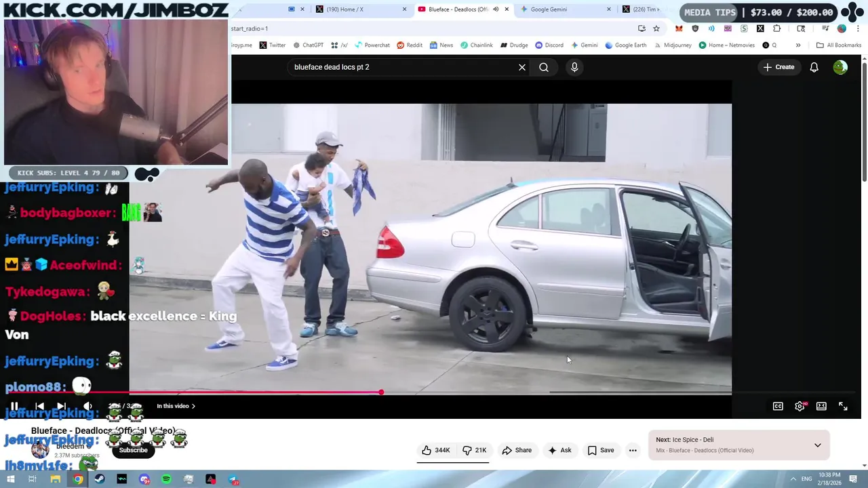868x488 pixels.
Task: Expand the 'In this video' chapters
Action: pos(176,406)
